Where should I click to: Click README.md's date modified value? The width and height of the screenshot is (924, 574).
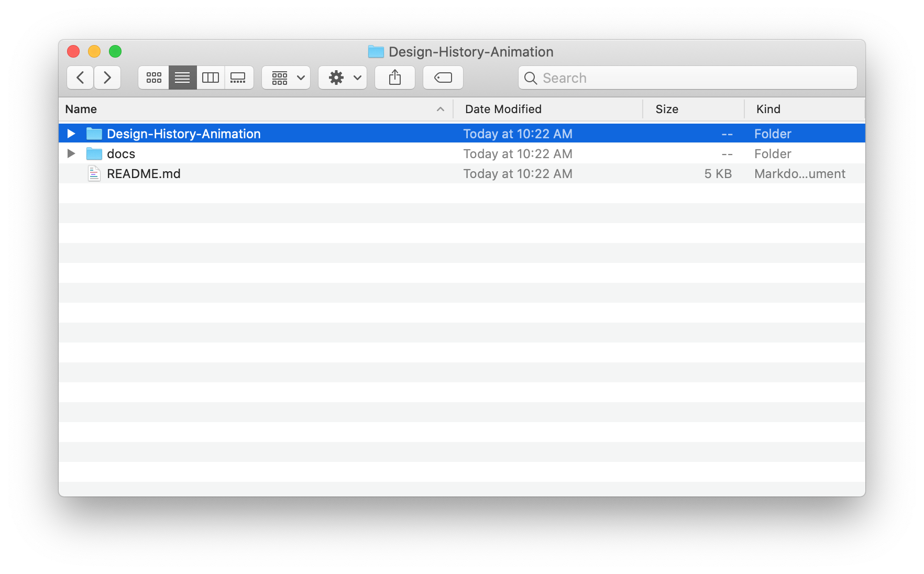pos(518,173)
